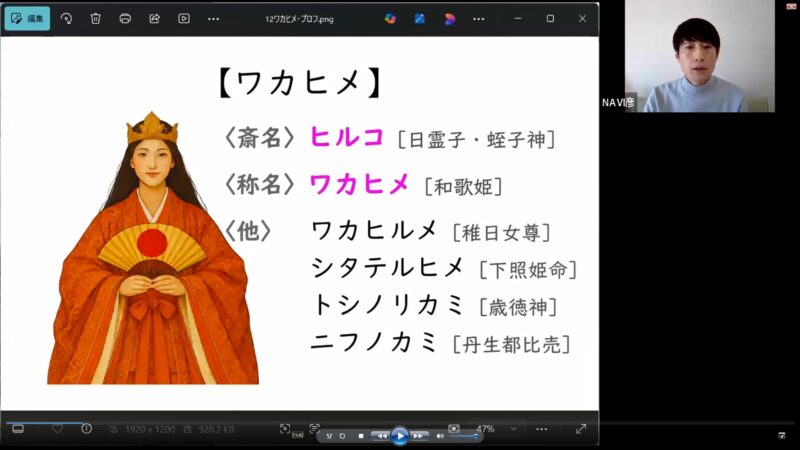Click the scan-frame icon in bottom bar
The width and height of the screenshot is (800, 450).
pyautogui.click(x=285, y=429)
